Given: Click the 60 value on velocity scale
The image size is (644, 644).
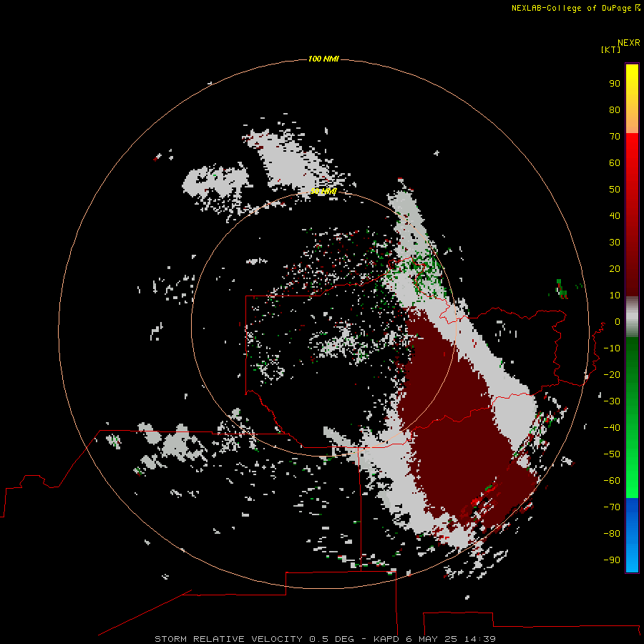Looking at the screenshot, I should tap(615, 163).
